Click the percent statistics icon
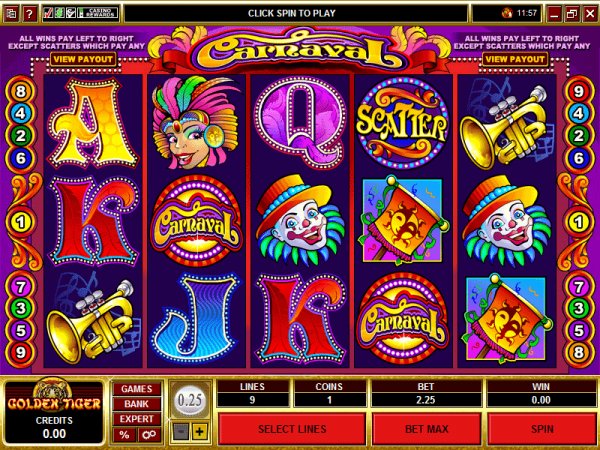Screen dimensions: 600x450 click(124, 435)
